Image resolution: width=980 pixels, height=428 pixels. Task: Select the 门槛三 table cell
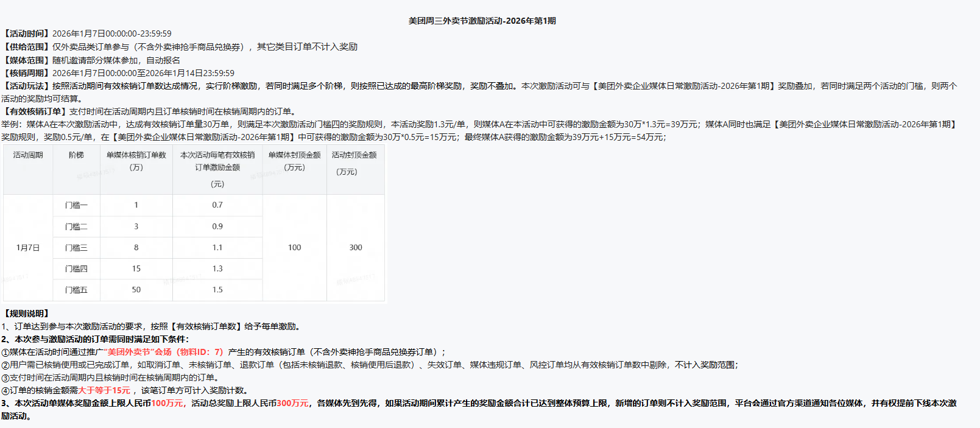click(76, 248)
